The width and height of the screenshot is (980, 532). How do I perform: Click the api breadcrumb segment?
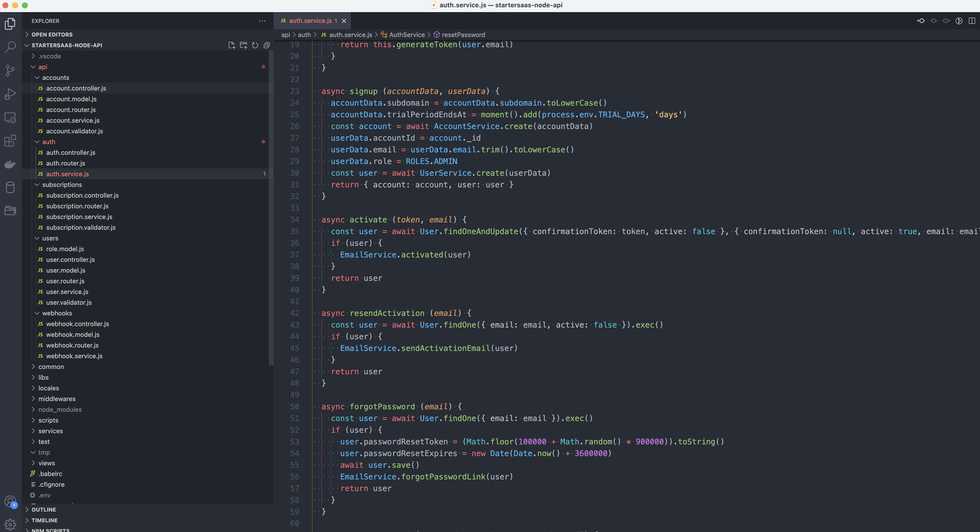(x=285, y=35)
